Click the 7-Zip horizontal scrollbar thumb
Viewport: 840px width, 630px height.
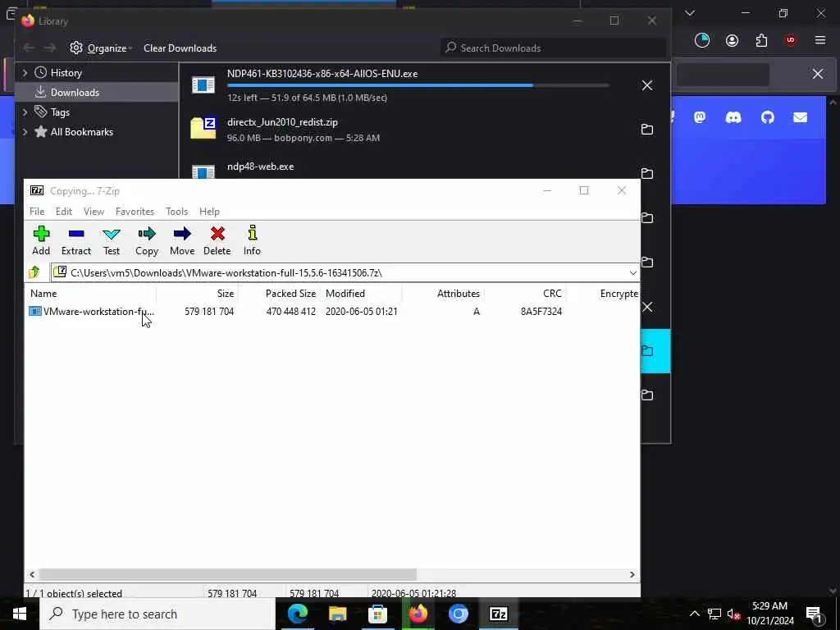[228, 574]
